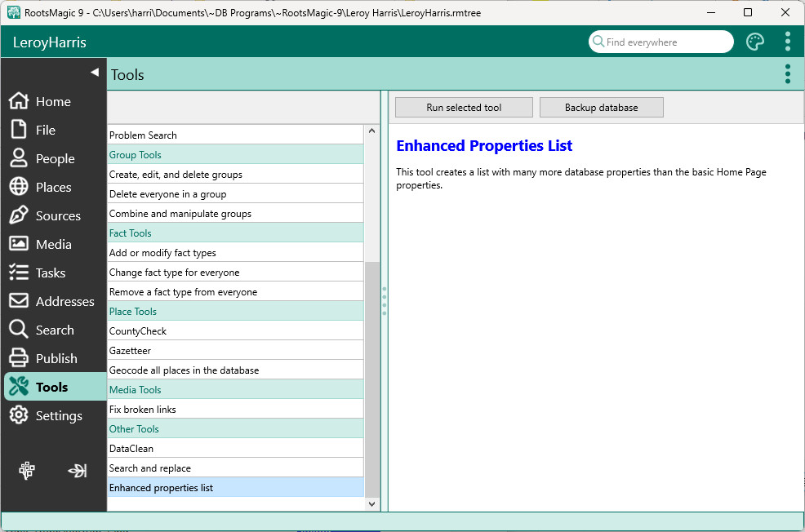
Task: Open the color theme palette icon
Action: (755, 42)
